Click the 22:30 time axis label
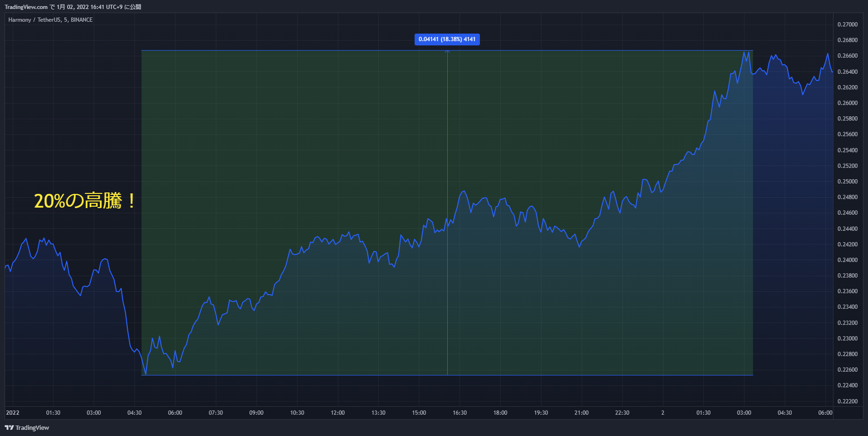Image resolution: width=868 pixels, height=436 pixels. (x=622, y=413)
